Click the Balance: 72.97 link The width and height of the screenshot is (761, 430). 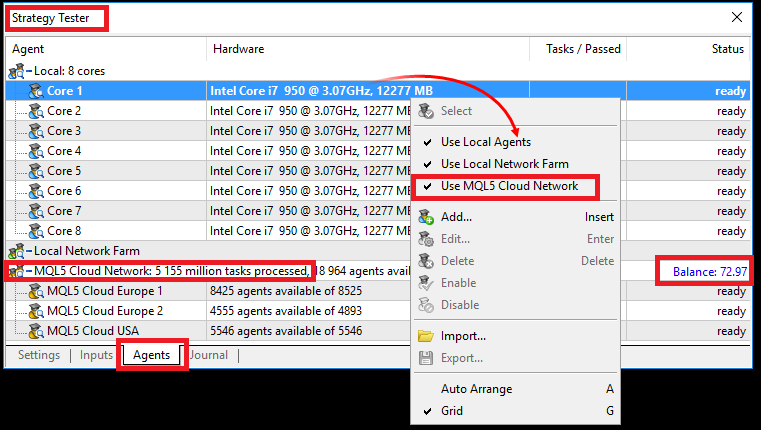point(710,272)
